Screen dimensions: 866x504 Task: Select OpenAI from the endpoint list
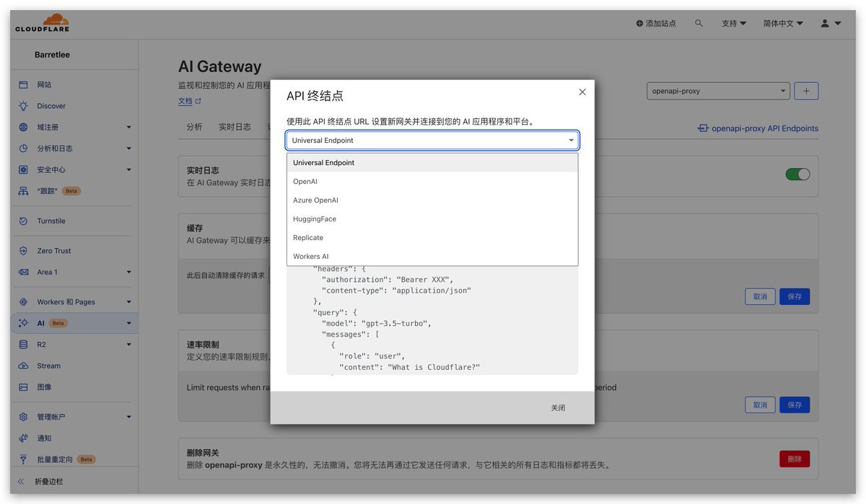tap(305, 182)
